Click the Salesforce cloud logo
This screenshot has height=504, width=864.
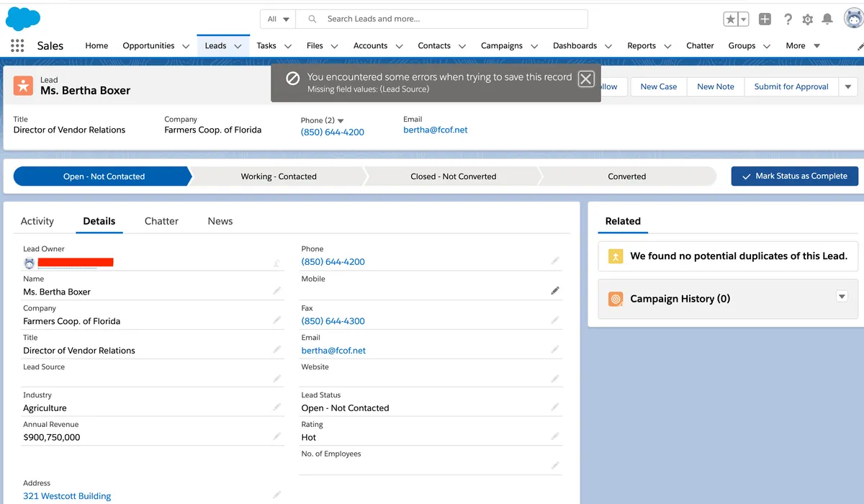coord(23,18)
